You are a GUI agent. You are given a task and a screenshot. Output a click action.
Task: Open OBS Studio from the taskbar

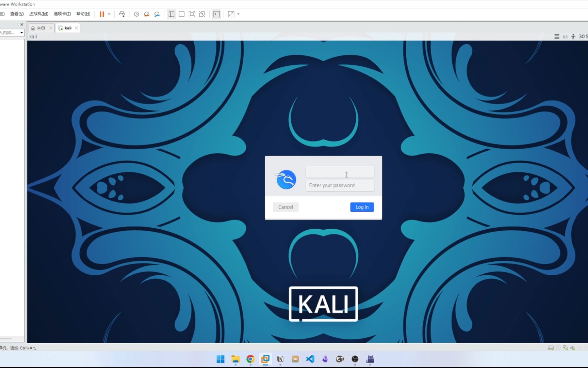(355, 359)
